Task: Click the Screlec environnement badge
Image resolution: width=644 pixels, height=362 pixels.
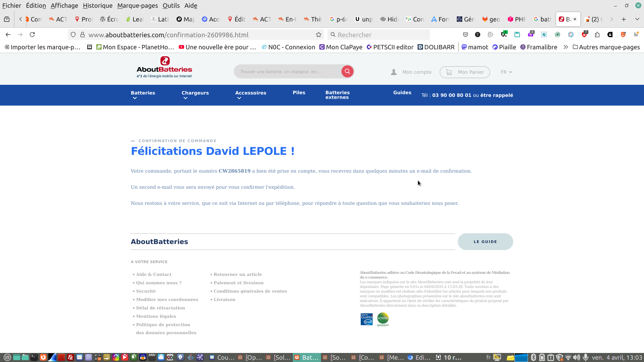Action: [x=383, y=319]
